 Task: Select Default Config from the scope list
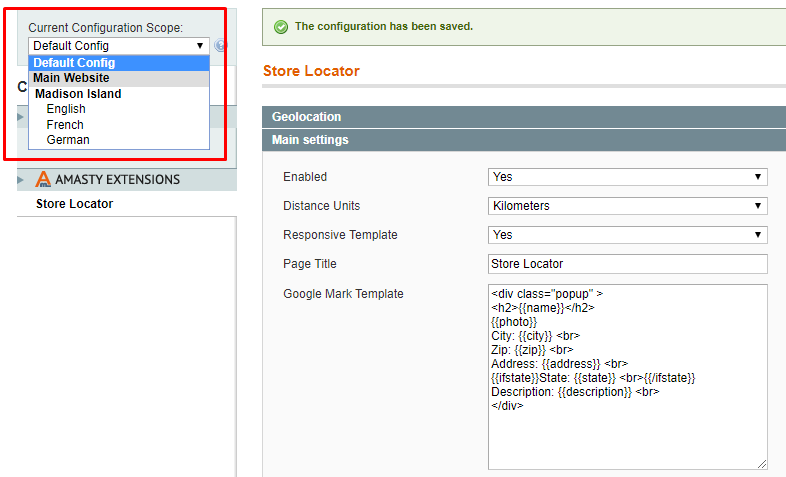click(x=74, y=63)
